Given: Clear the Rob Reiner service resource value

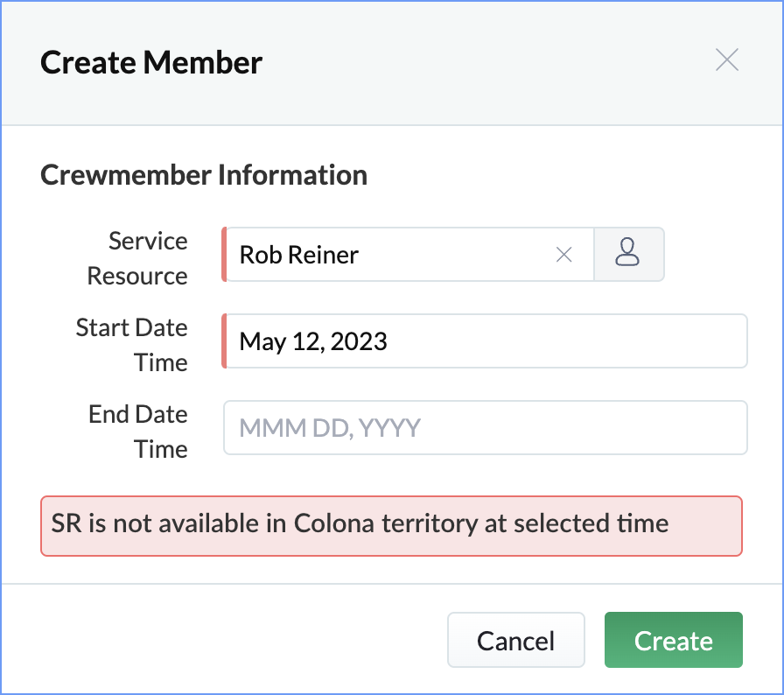Looking at the screenshot, I should [x=564, y=255].
